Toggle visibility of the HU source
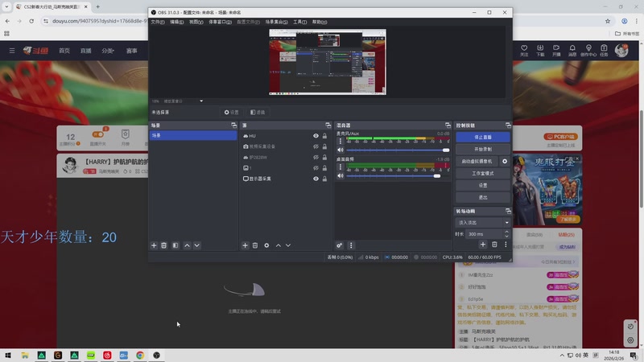Viewport: 644px width, 362px height. pyautogui.click(x=316, y=136)
